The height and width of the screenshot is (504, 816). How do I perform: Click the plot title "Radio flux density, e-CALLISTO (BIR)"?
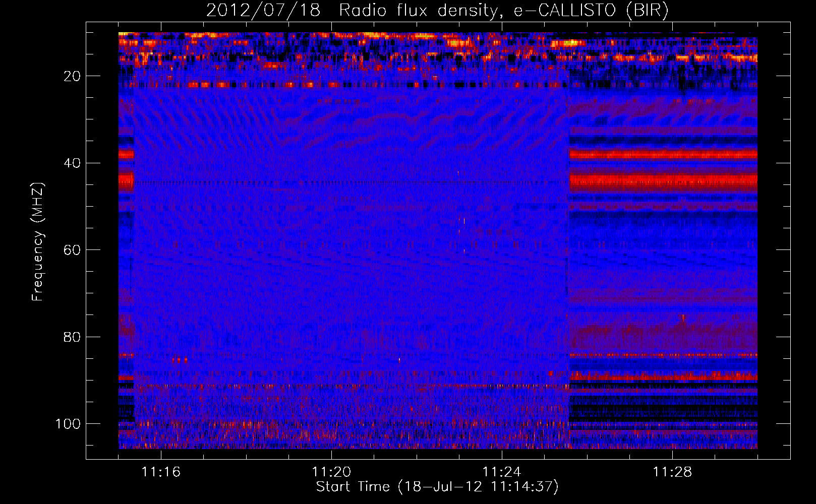(503, 11)
